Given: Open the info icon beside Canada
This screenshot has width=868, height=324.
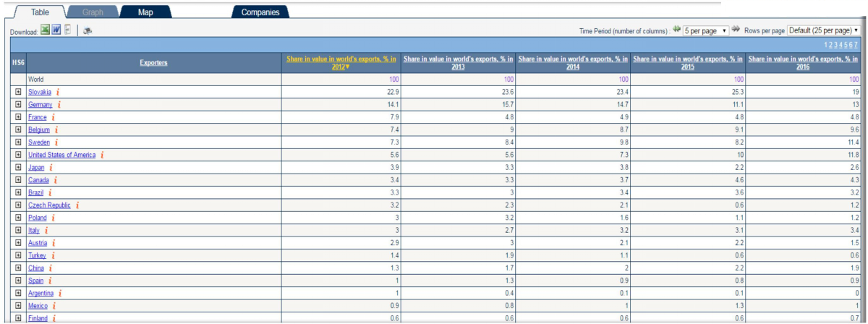Looking at the screenshot, I should pyautogui.click(x=55, y=180).
